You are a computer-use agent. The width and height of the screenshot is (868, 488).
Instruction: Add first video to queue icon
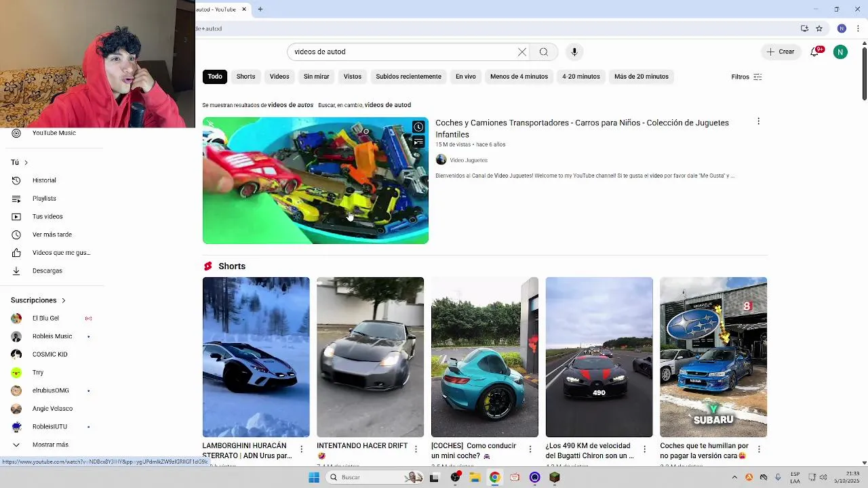click(418, 142)
